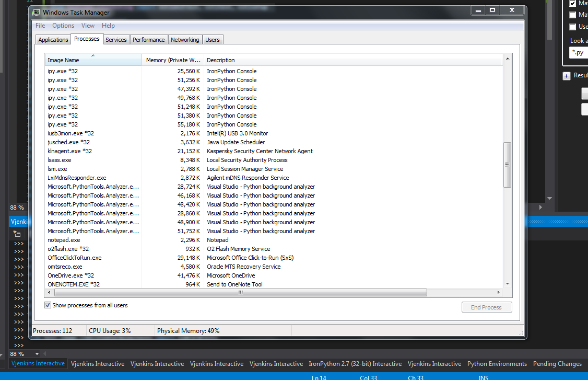Click the Task Manager icon in the title bar
The width and height of the screenshot is (588, 380).
[36, 11]
